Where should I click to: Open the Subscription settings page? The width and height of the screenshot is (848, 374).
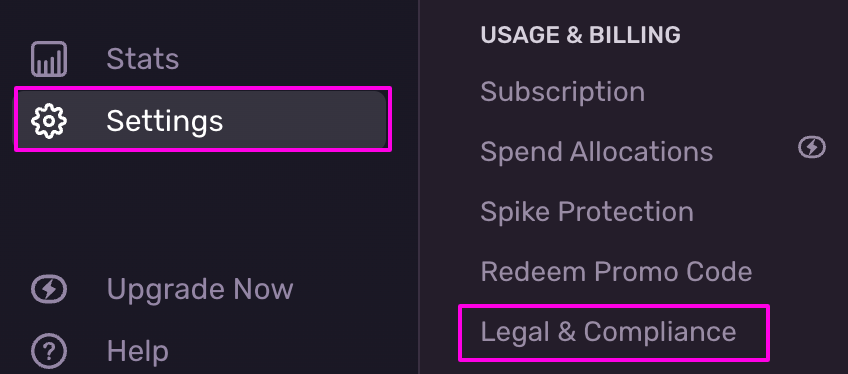(562, 92)
